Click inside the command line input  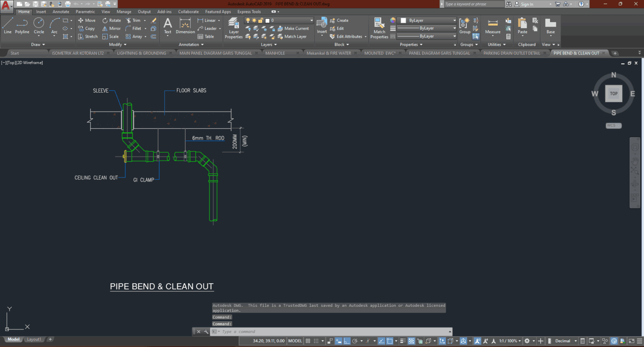[293, 331]
